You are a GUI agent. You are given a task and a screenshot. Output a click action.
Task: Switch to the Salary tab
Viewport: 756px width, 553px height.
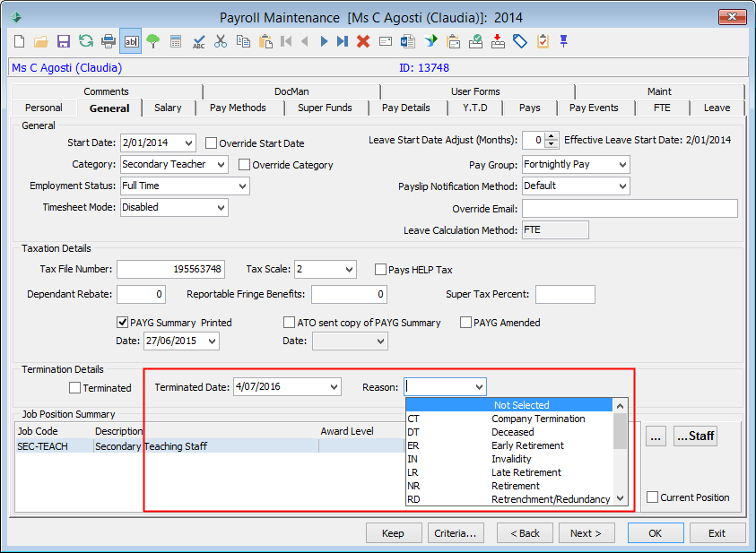168,108
